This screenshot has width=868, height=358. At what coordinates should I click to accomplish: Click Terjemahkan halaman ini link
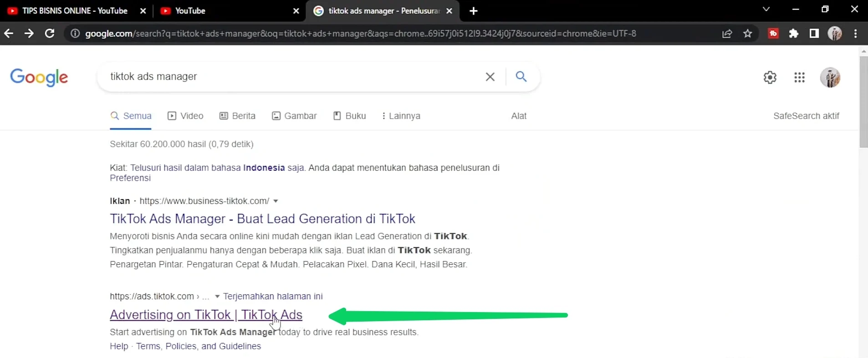(x=273, y=297)
